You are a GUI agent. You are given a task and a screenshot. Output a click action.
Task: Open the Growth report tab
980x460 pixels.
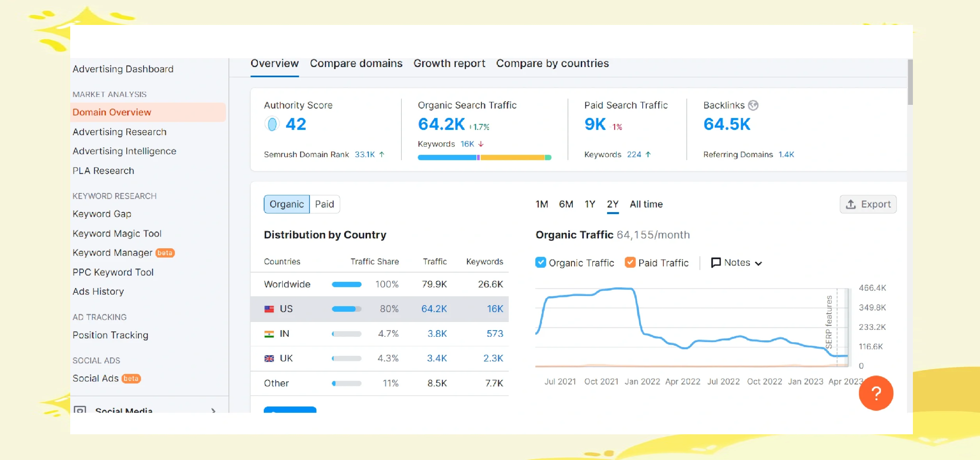click(x=449, y=64)
